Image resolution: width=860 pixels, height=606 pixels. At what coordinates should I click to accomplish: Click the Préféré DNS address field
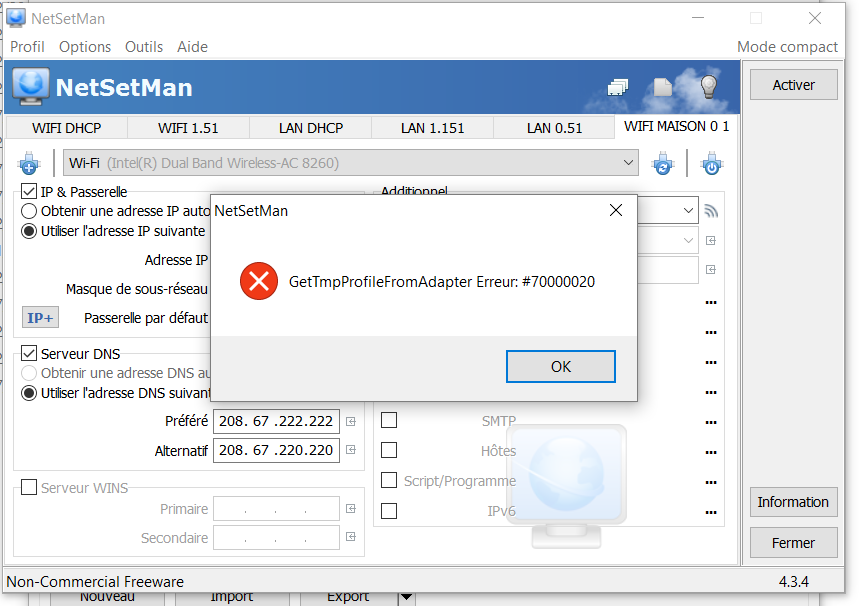point(276,421)
